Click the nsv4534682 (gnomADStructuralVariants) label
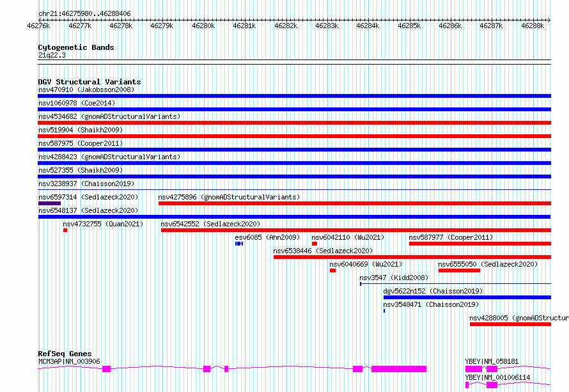 pyautogui.click(x=109, y=116)
